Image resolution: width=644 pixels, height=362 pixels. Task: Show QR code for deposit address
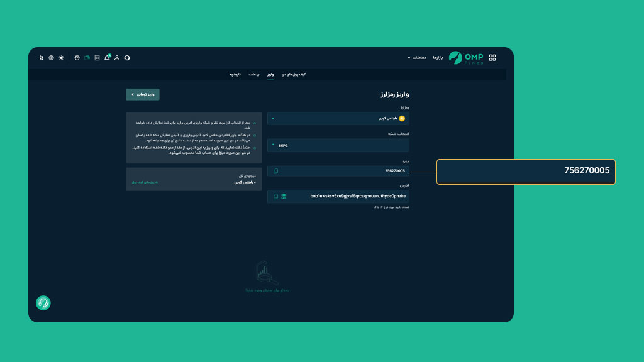[284, 197]
